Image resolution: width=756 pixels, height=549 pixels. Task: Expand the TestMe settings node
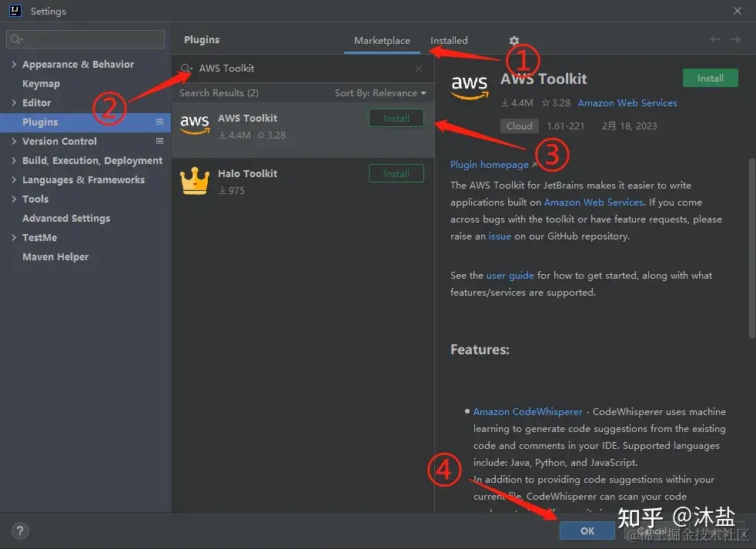coord(14,237)
